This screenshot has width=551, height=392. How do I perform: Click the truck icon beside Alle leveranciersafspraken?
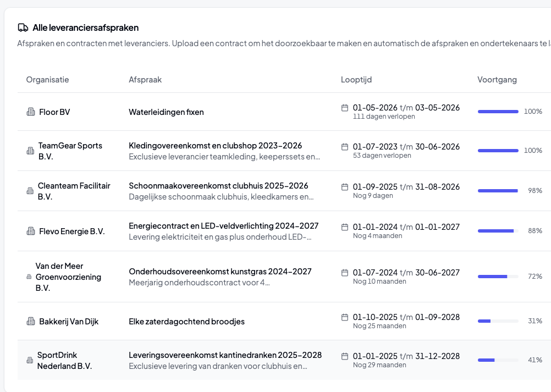tap(23, 27)
